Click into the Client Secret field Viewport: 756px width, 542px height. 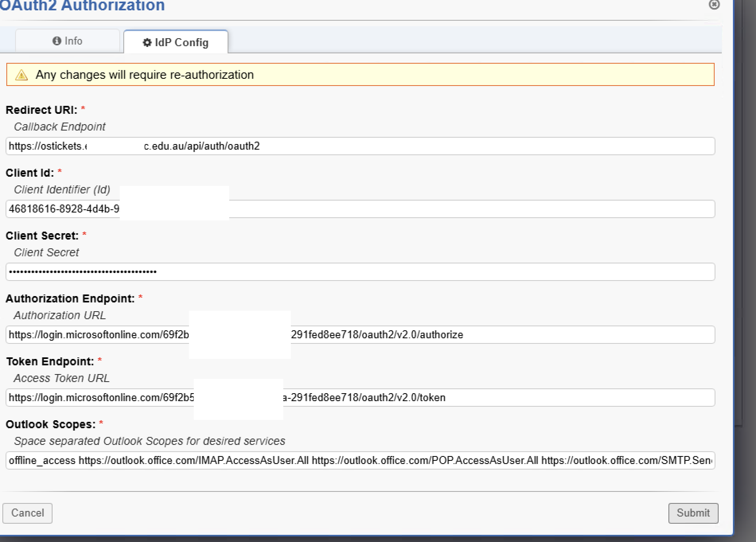[360, 272]
